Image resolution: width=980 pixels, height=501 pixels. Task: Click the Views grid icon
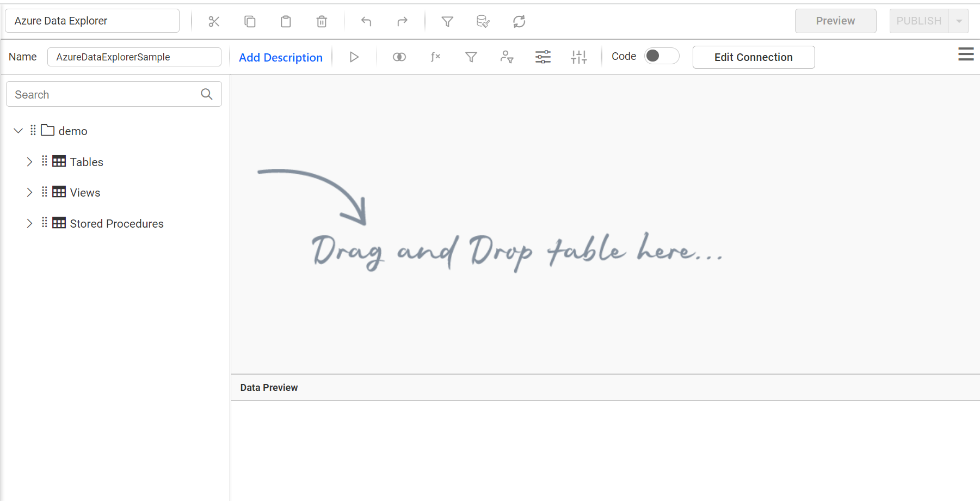pos(59,192)
